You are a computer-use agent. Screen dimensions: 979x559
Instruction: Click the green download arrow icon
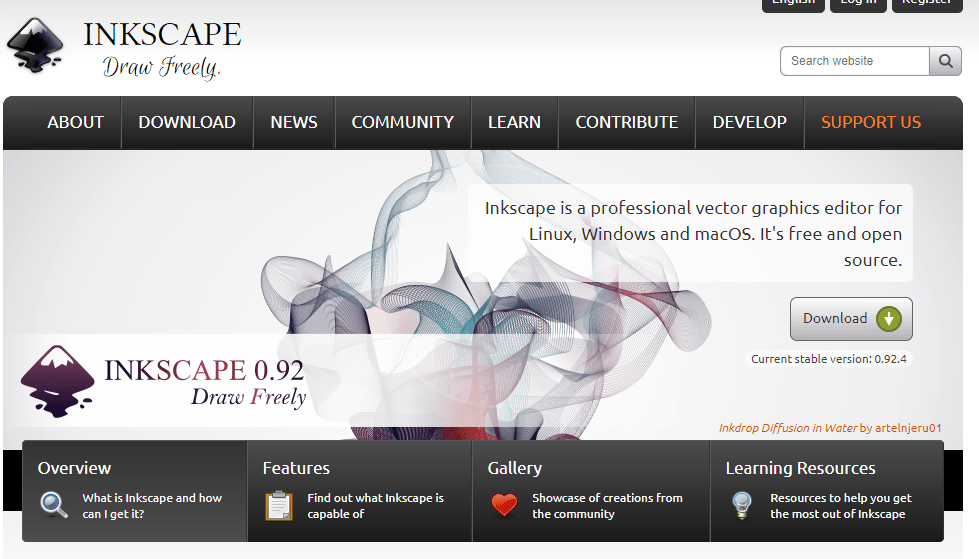(x=888, y=319)
